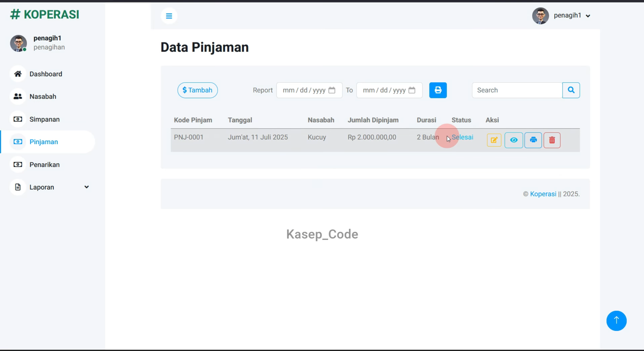Viewport: 644px width, 351px height.
Task: Click the Simpanan money icon
Action: [x=18, y=119]
